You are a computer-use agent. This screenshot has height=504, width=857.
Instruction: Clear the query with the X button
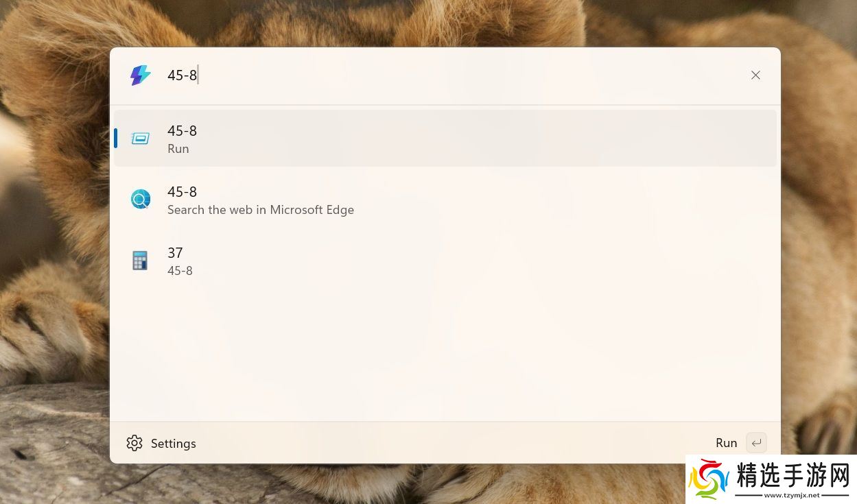pos(755,75)
